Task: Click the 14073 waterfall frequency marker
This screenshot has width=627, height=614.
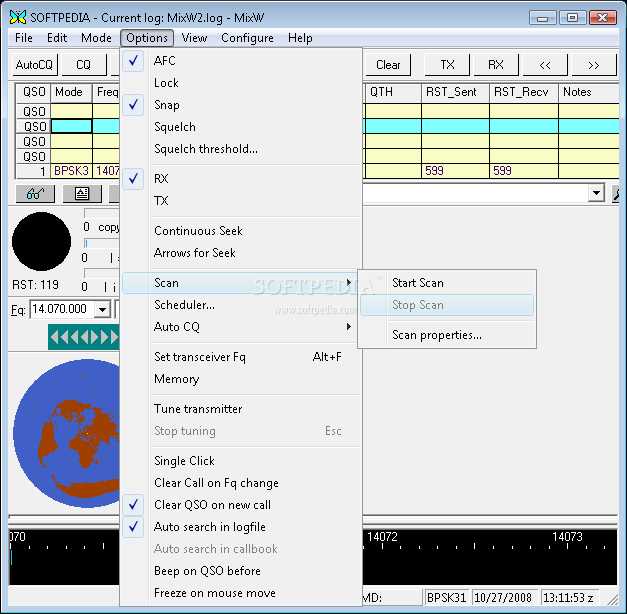Action: pyautogui.click(x=567, y=537)
